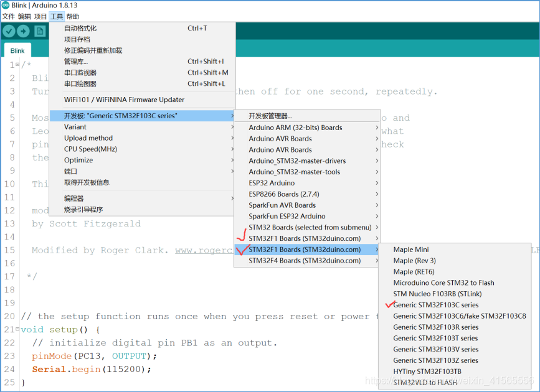540x392 pixels.
Task: Select Microduino Core STM32 to Flash board
Action: point(455,282)
